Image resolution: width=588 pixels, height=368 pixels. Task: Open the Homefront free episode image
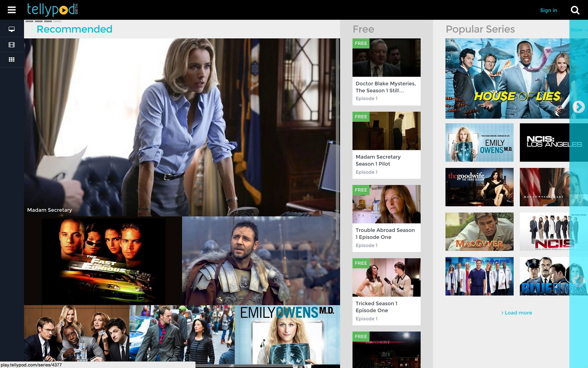pos(386,350)
